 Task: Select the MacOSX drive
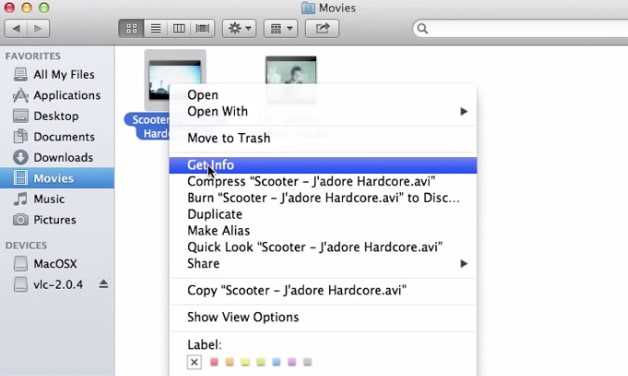57,264
